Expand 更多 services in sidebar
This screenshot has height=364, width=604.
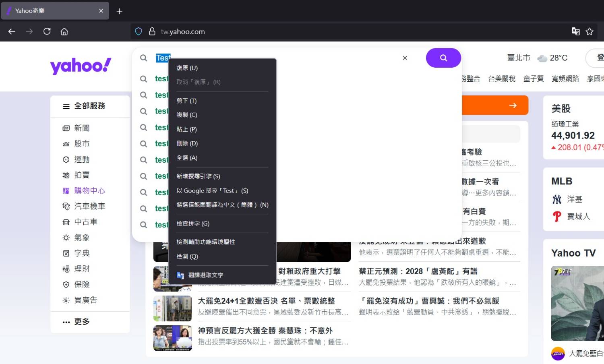tap(76, 322)
